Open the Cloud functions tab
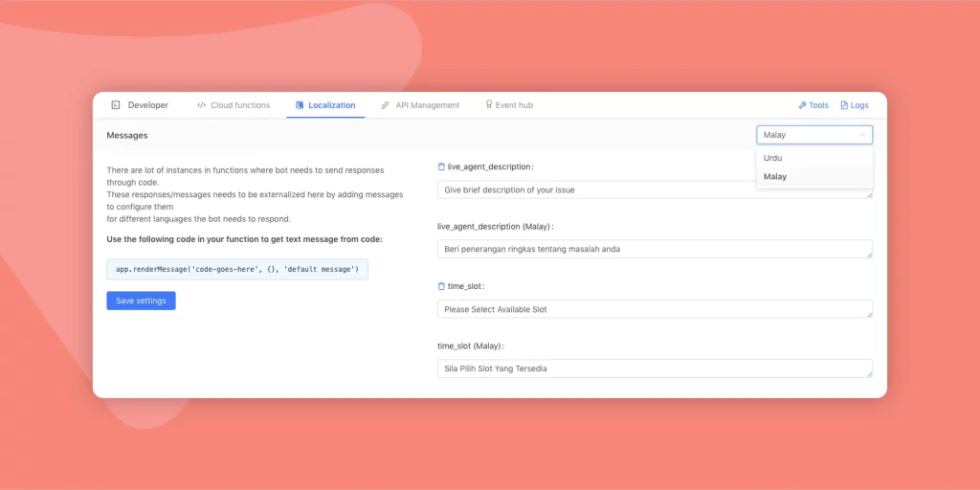 tap(234, 105)
